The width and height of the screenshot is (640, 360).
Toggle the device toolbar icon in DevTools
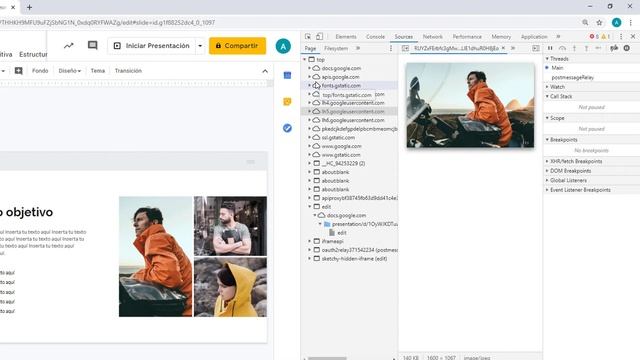click(320, 36)
